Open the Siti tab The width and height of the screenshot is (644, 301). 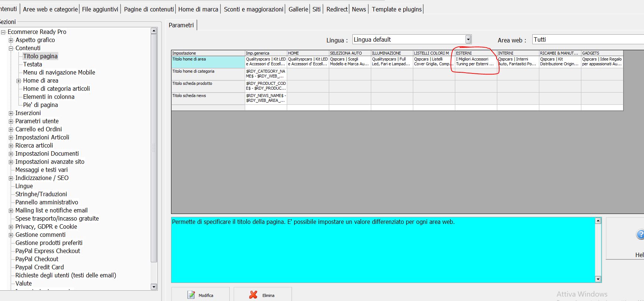(x=317, y=9)
